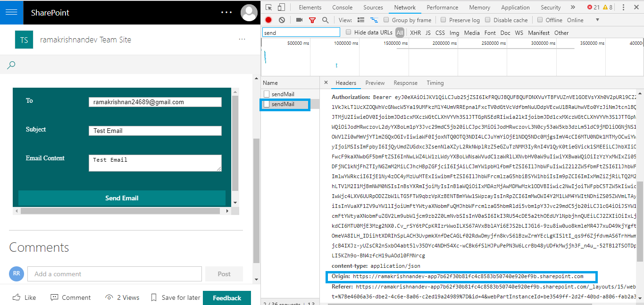Filter requests by JS type
Image resolution: width=644 pixels, height=305 pixels.
pos(428,33)
